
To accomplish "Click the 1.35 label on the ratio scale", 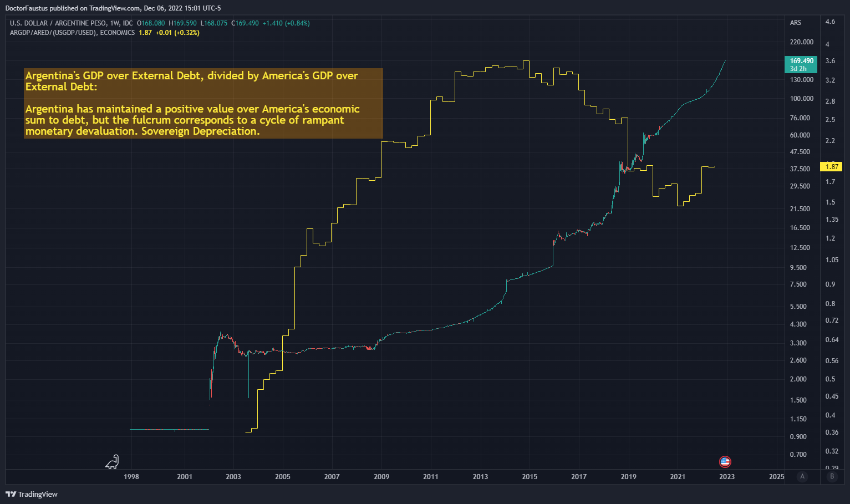I will pyautogui.click(x=832, y=220).
